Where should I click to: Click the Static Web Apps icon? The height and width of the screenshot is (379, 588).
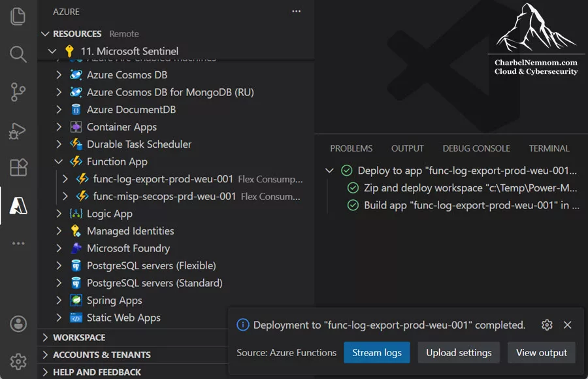coord(76,318)
